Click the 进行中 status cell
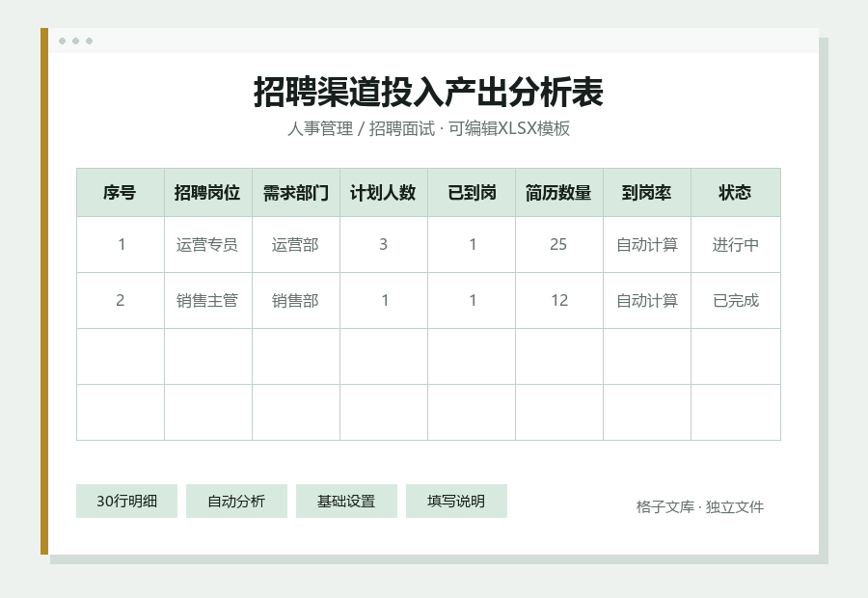868x598 pixels. point(736,244)
